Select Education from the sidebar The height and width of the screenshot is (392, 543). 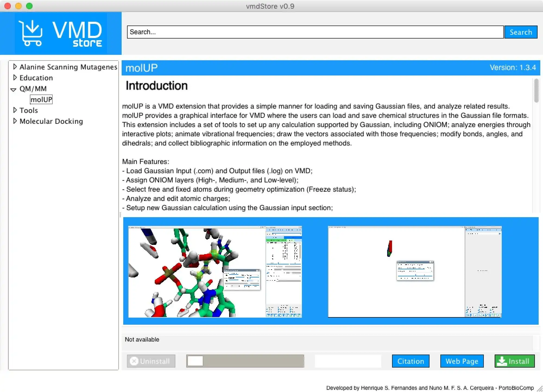click(x=36, y=78)
